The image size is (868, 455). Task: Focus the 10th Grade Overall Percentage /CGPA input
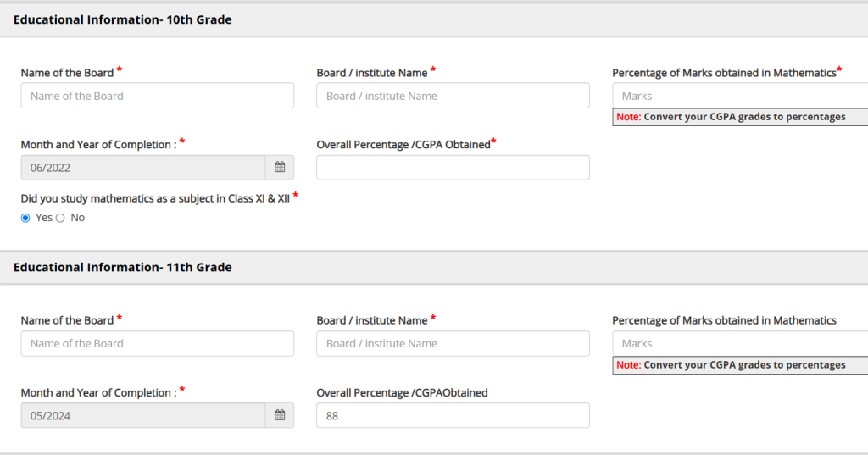click(453, 168)
